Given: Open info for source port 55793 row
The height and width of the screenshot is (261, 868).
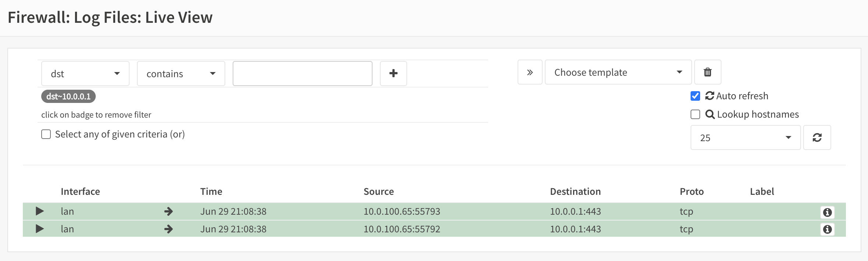Looking at the screenshot, I should tap(827, 212).
